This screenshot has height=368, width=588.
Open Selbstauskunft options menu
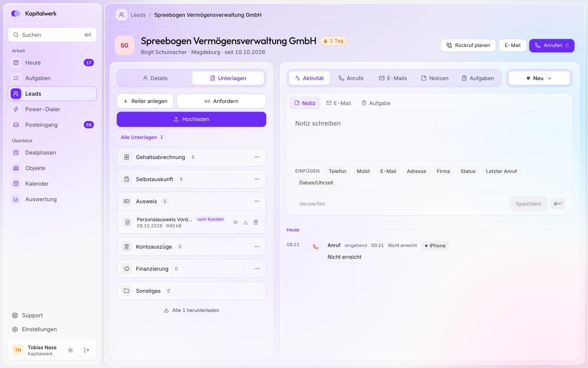257,179
